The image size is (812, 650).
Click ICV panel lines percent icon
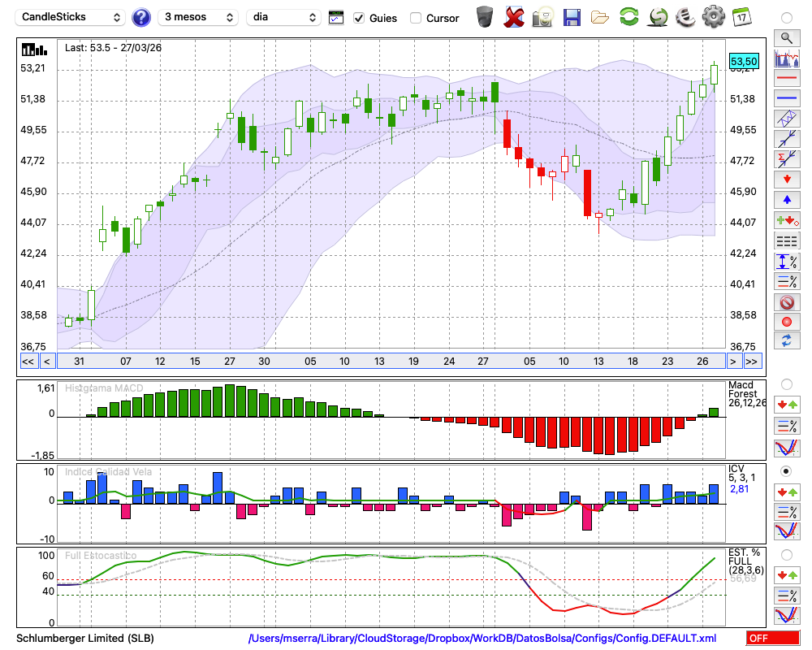pos(787,512)
